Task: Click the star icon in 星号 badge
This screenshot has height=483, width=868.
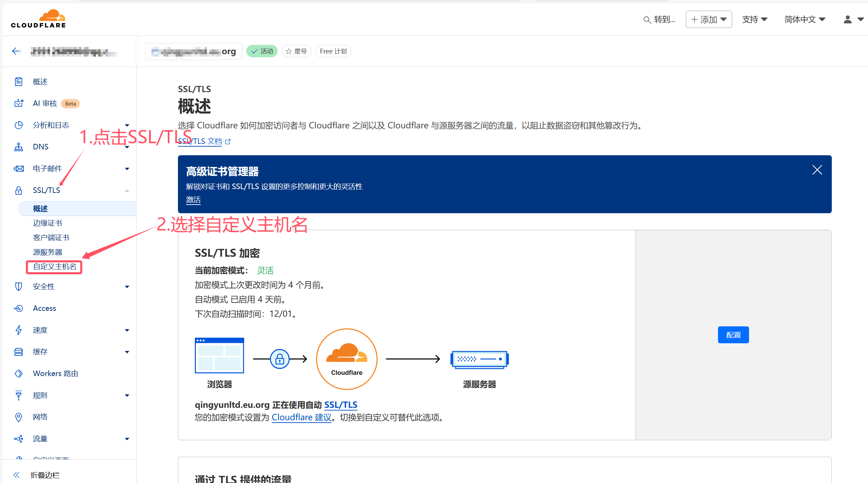Action: coord(289,51)
